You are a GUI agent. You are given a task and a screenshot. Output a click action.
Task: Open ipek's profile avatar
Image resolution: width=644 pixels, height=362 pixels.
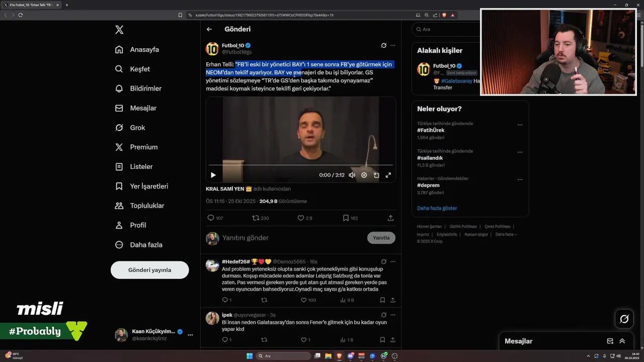(x=212, y=318)
